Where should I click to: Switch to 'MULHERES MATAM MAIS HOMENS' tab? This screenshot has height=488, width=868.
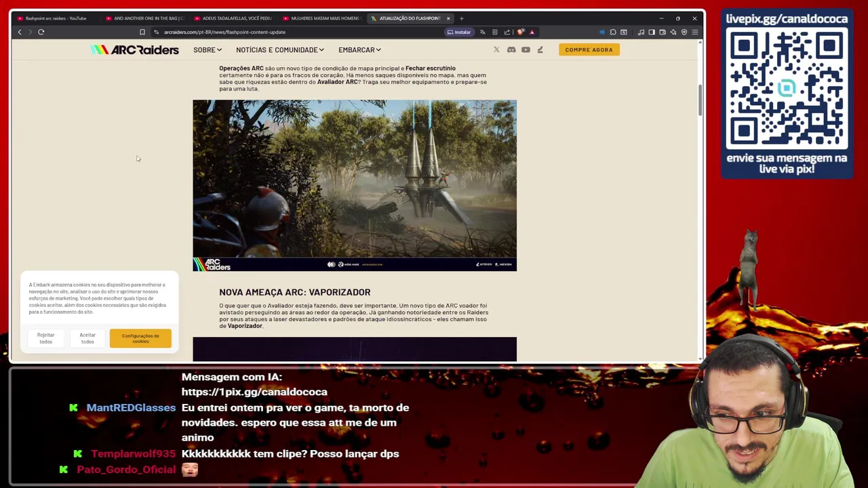click(x=322, y=18)
